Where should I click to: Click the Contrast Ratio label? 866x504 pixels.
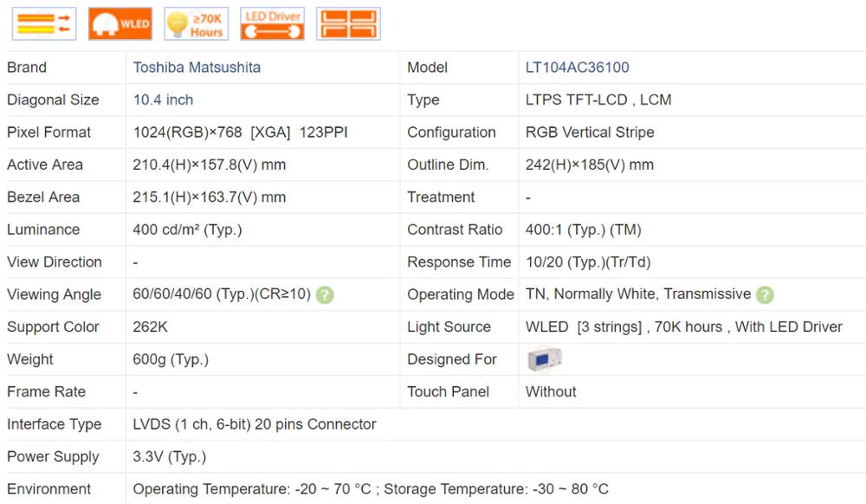pos(456,229)
